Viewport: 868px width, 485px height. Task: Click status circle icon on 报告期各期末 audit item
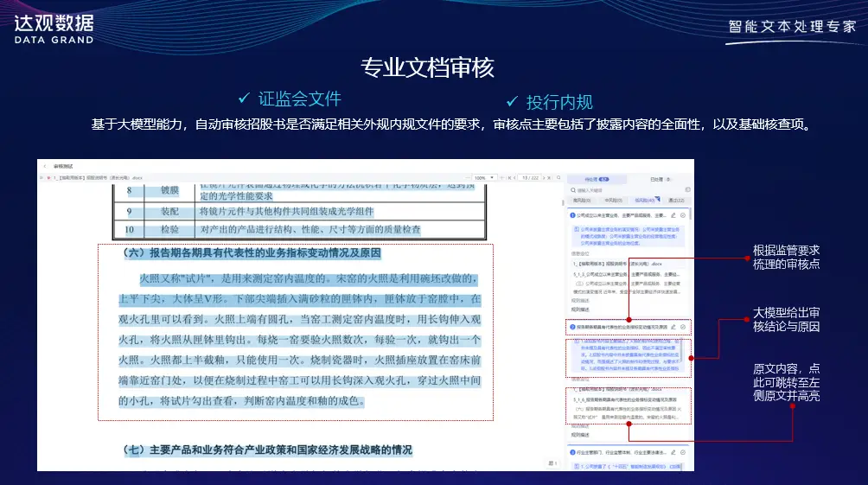pyautogui.click(x=683, y=327)
